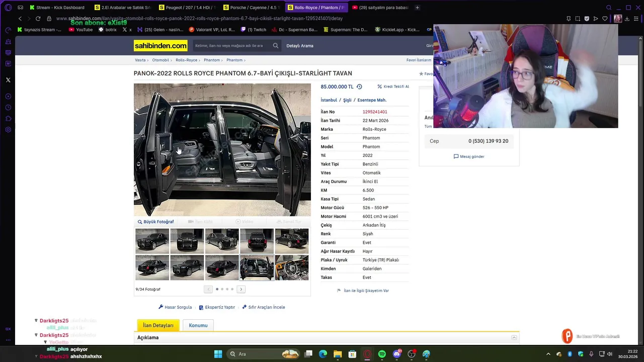The image size is (644, 362).
Task: Click the Esentepe Mah. link
Action: point(372,100)
